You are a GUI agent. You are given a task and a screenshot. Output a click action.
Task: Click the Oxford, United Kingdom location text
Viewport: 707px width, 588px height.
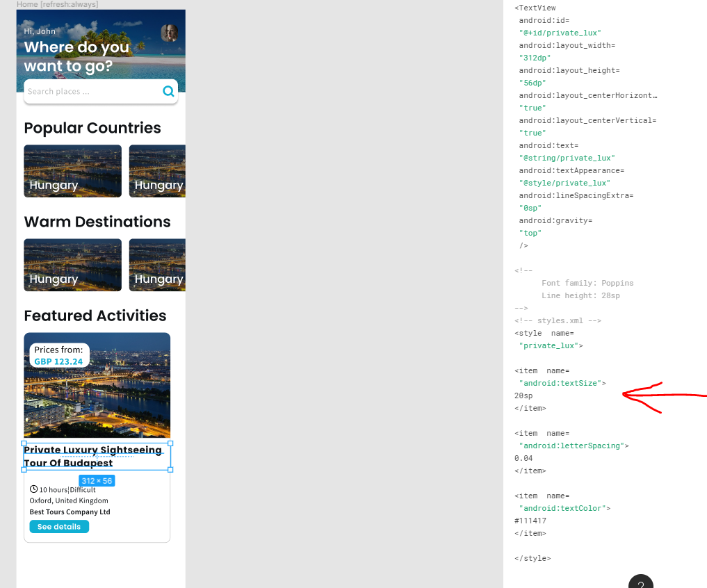coord(69,500)
